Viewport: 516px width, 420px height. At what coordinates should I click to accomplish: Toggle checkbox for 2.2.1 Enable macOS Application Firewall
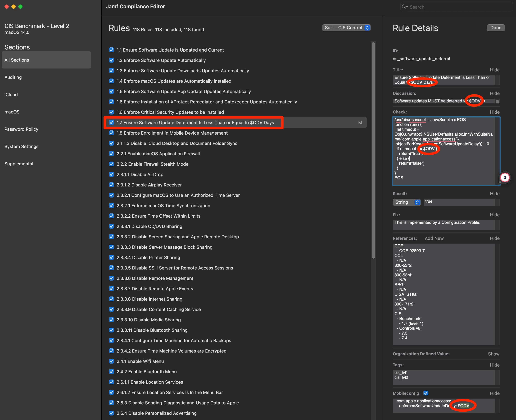pyautogui.click(x=111, y=154)
